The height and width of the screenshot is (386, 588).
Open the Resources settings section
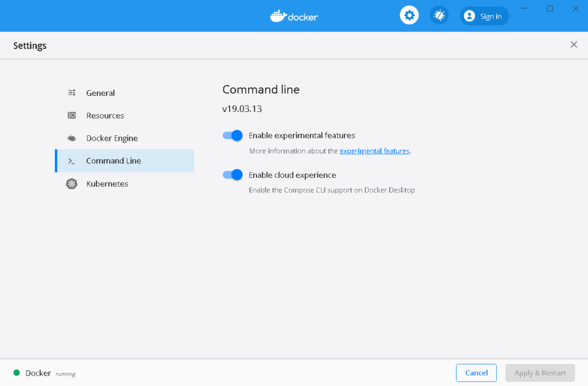[x=105, y=115]
